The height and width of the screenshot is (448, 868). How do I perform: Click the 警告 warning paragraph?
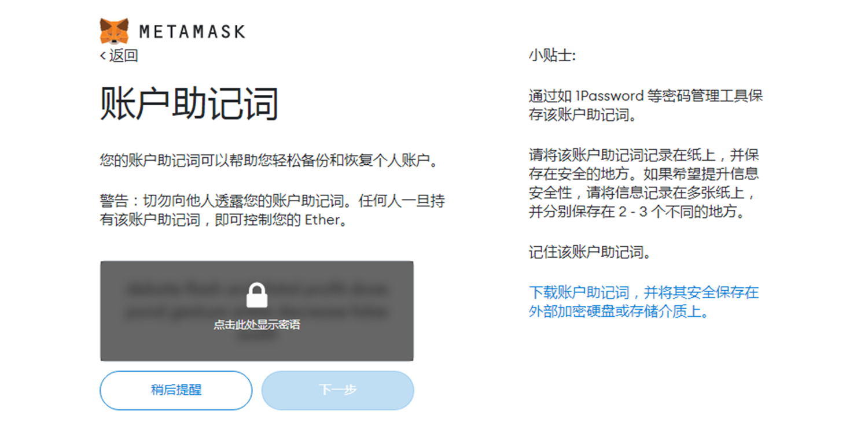pos(272,211)
